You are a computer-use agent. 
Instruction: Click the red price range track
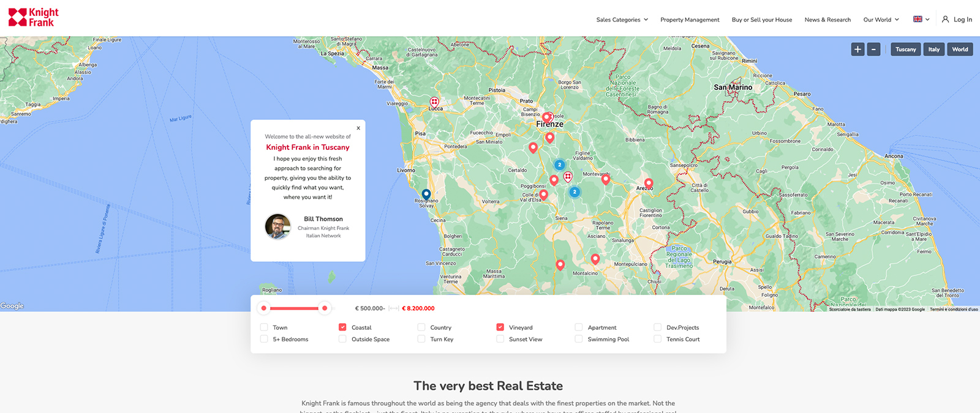294,308
